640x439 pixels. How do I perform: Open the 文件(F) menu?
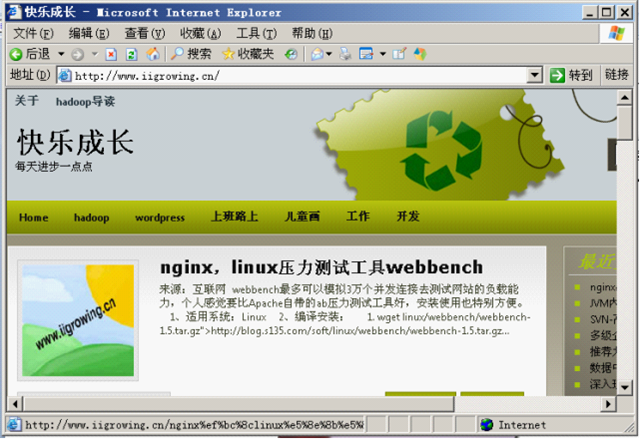click(33, 33)
